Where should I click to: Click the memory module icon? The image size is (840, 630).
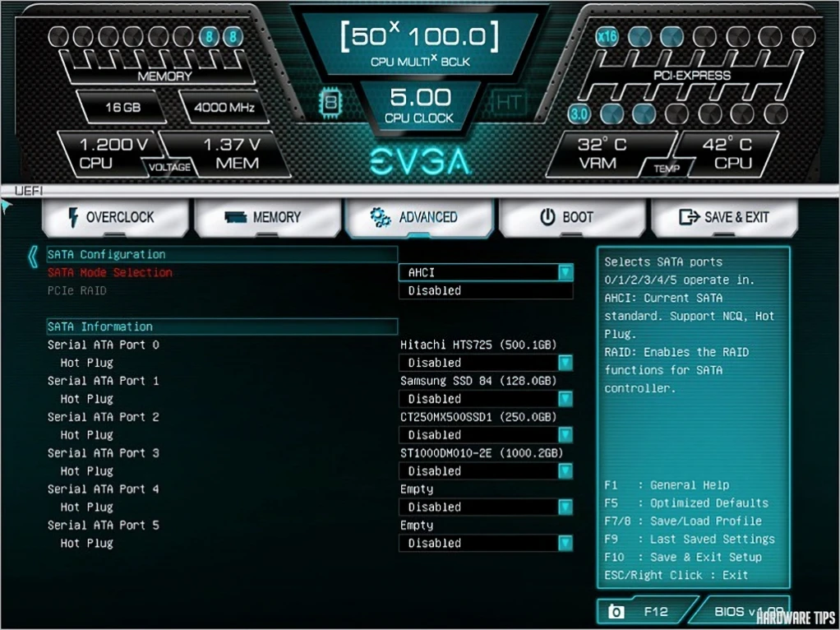point(235,217)
